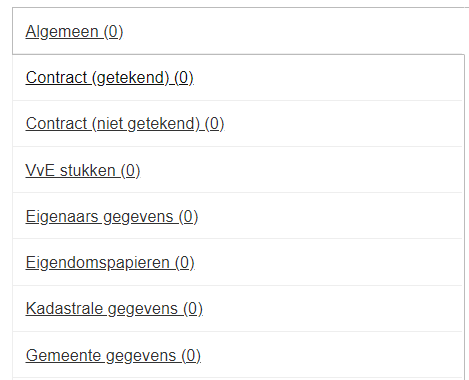Click blank space in Kadastrale gegevens row
The width and height of the screenshot is (469, 380).
coord(333,309)
